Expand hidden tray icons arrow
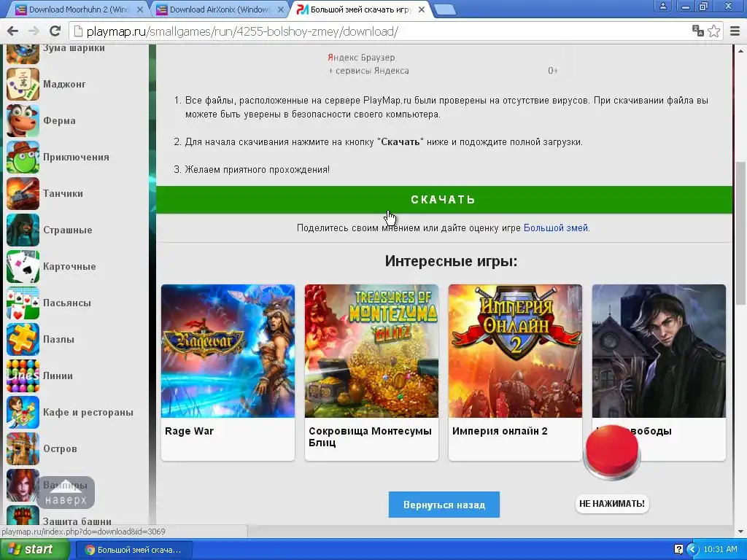Viewport: 747px width, 560px height. pos(693,550)
